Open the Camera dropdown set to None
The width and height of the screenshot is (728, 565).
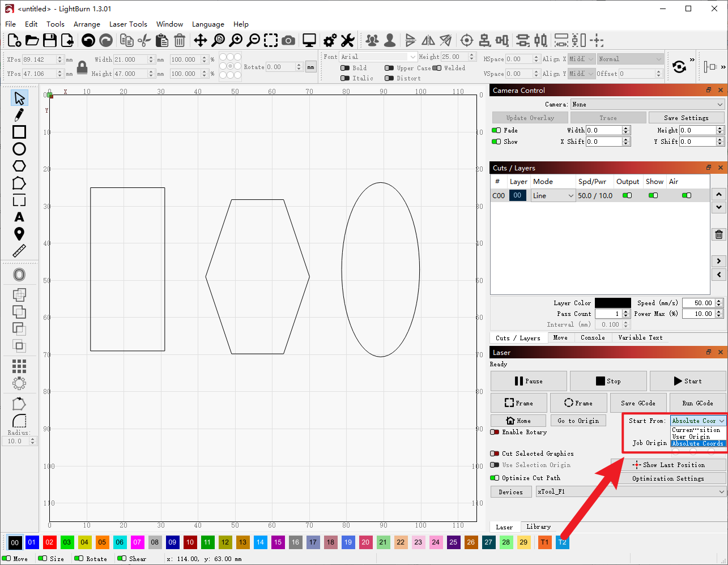click(648, 104)
